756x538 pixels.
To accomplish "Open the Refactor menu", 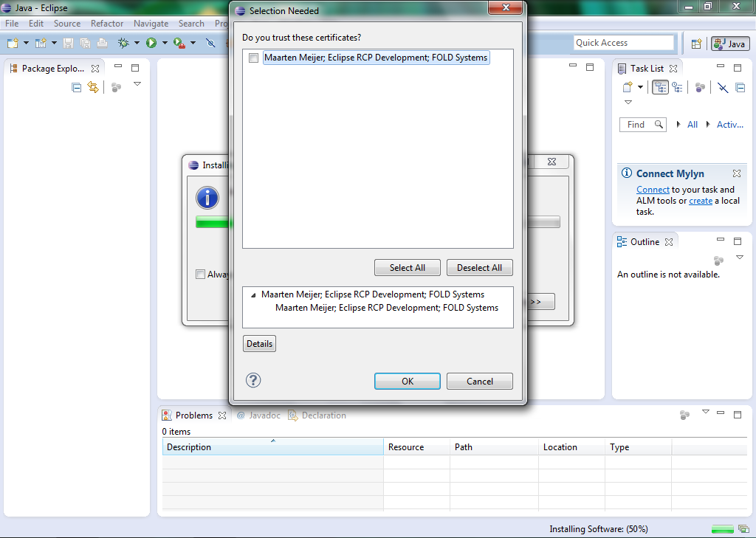I will (x=107, y=24).
